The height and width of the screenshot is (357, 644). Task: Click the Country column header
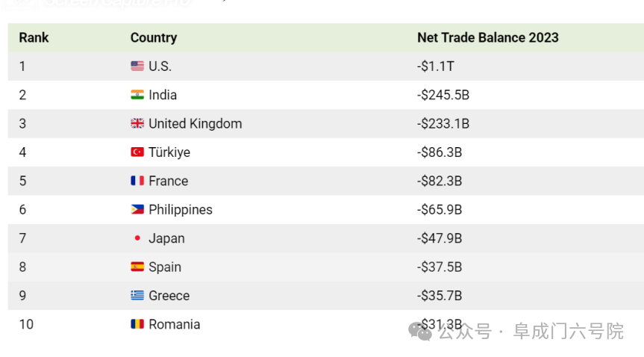[154, 37]
